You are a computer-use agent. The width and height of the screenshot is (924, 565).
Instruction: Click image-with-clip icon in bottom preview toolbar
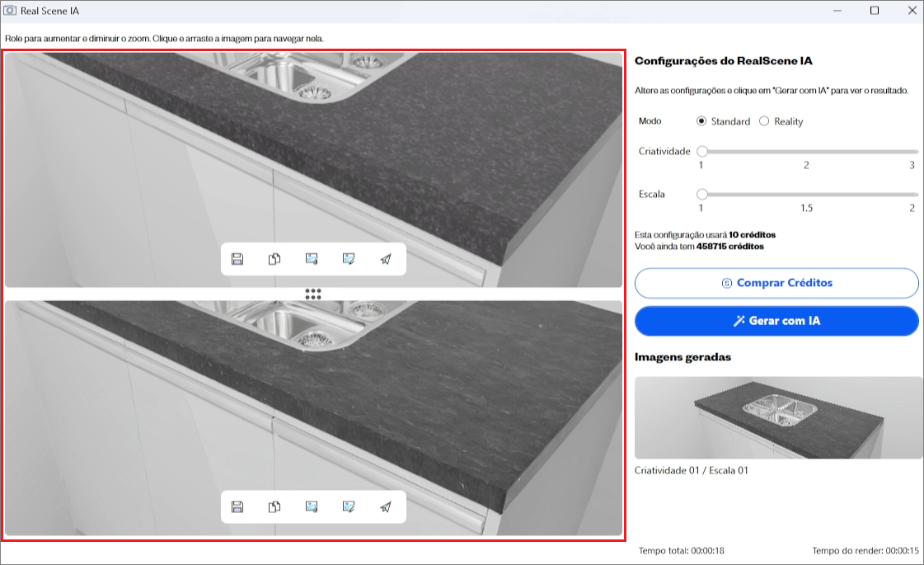[312, 506]
